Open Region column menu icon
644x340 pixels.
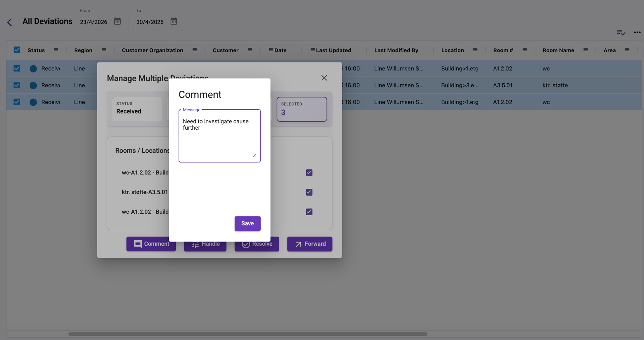tap(104, 50)
